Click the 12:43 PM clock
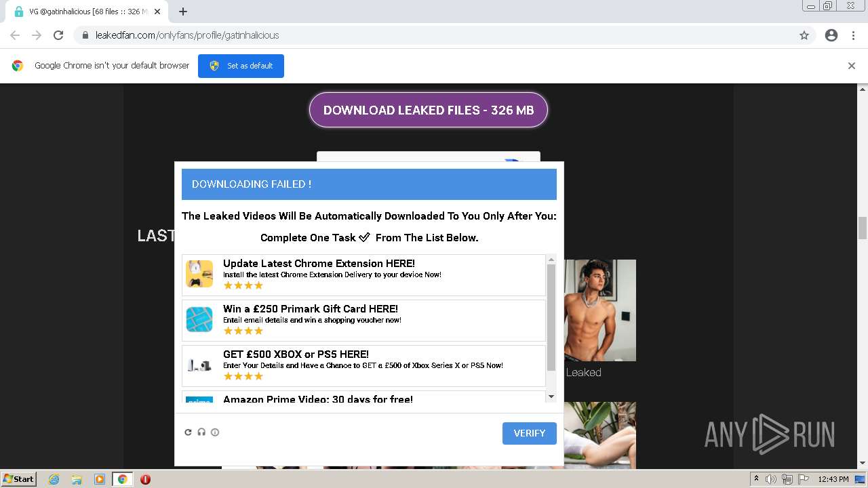The image size is (868, 488). 833,479
